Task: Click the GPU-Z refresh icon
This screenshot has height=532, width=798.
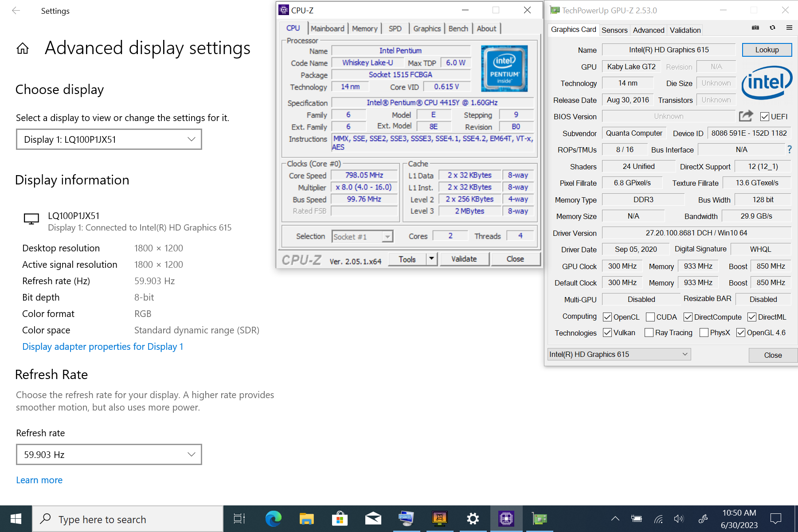Action: 772,27
